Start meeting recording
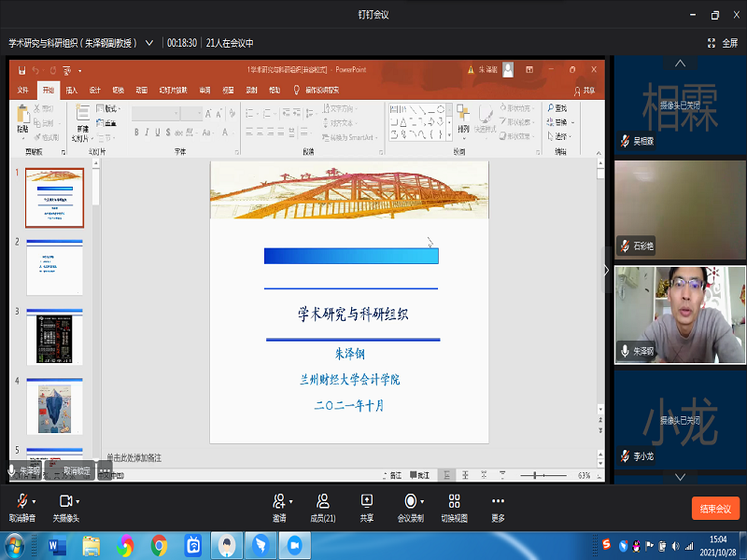The height and width of the screenshot is (560, 747). 410,502
